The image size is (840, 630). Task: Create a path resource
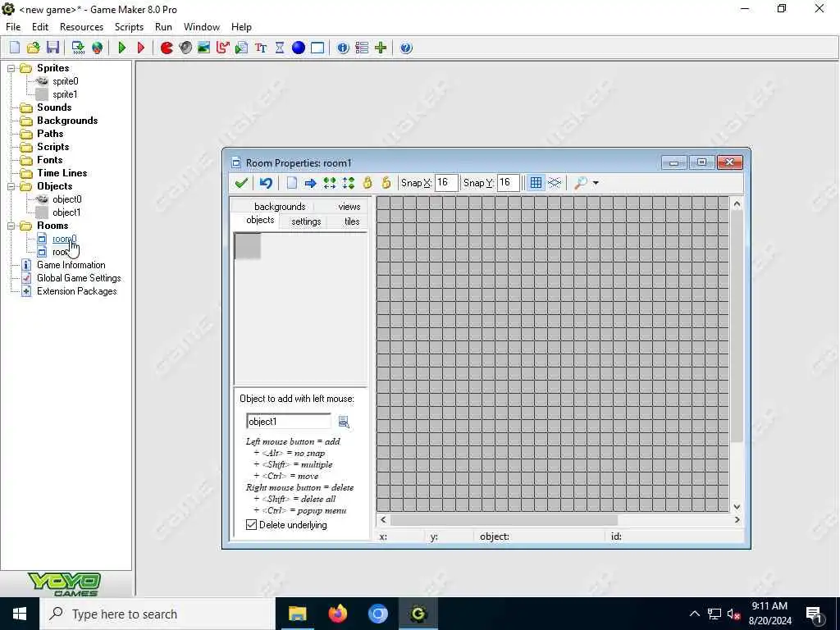223,48
